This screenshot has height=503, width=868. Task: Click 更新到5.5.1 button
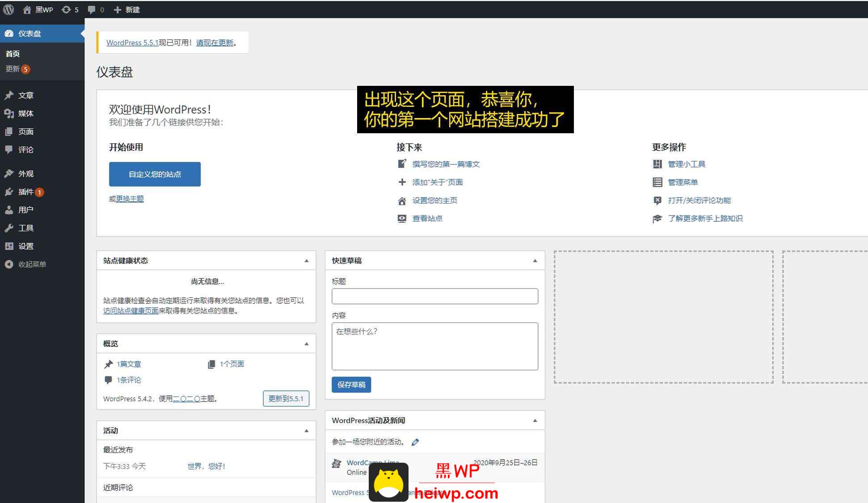click(286, 398)
